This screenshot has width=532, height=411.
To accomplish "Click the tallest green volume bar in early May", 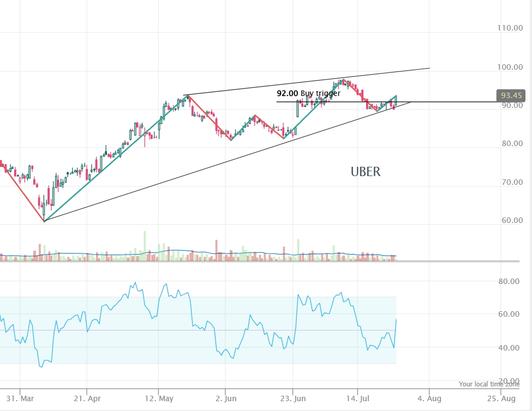I will [145, 246].
